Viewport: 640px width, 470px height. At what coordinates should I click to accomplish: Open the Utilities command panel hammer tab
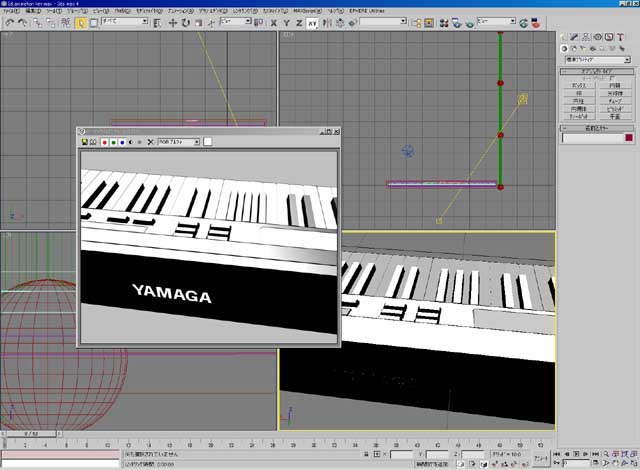click(x=620, y=37)
